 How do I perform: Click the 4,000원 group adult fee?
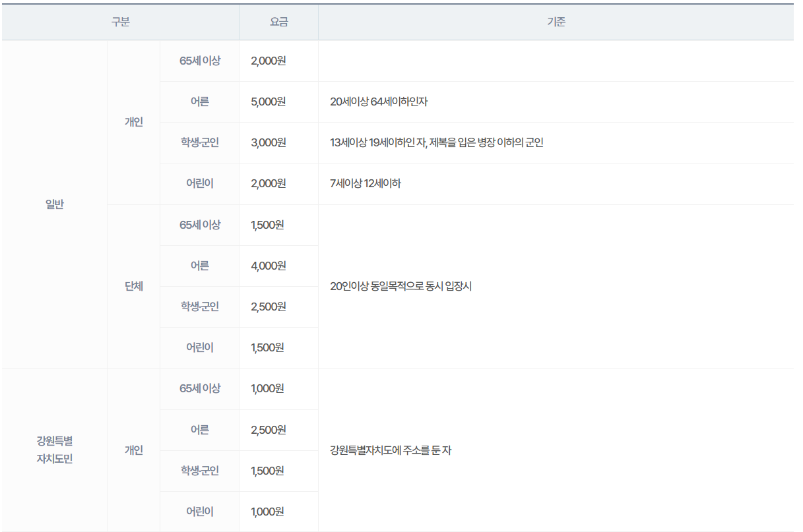coord(278,265)
